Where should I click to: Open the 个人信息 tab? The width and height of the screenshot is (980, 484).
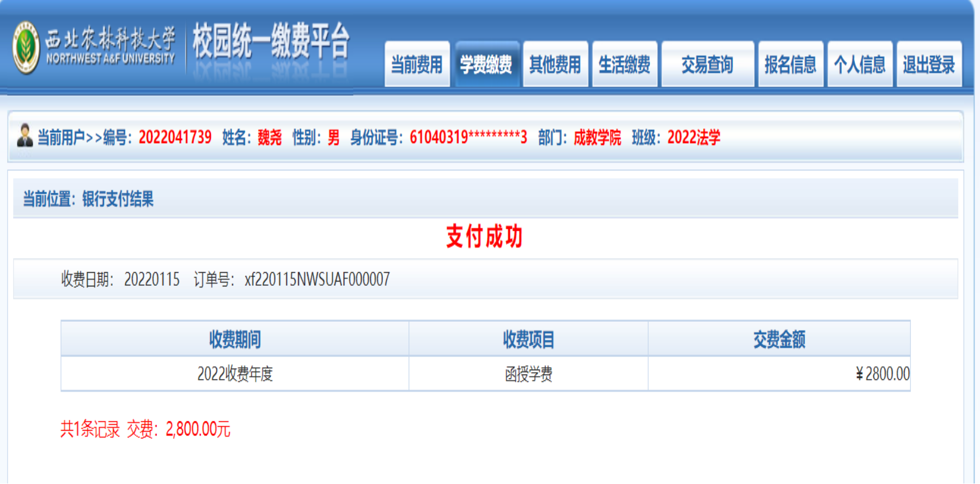pos(859,65)
